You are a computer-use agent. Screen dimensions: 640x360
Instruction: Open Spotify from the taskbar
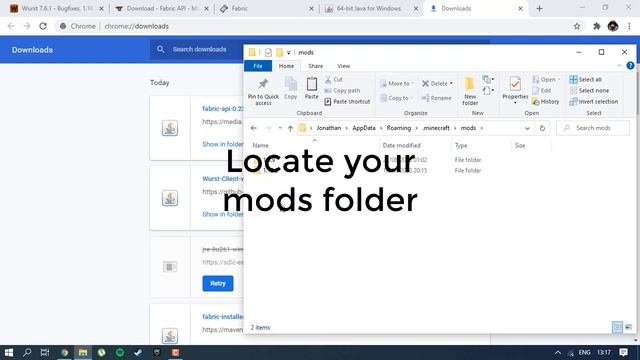tap(120, 352)
